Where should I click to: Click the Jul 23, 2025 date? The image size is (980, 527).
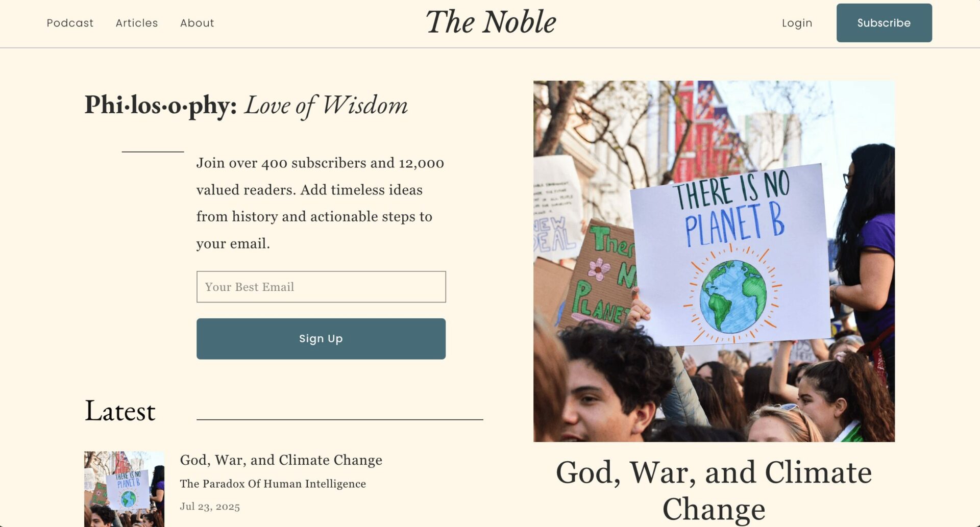[210, 507]
